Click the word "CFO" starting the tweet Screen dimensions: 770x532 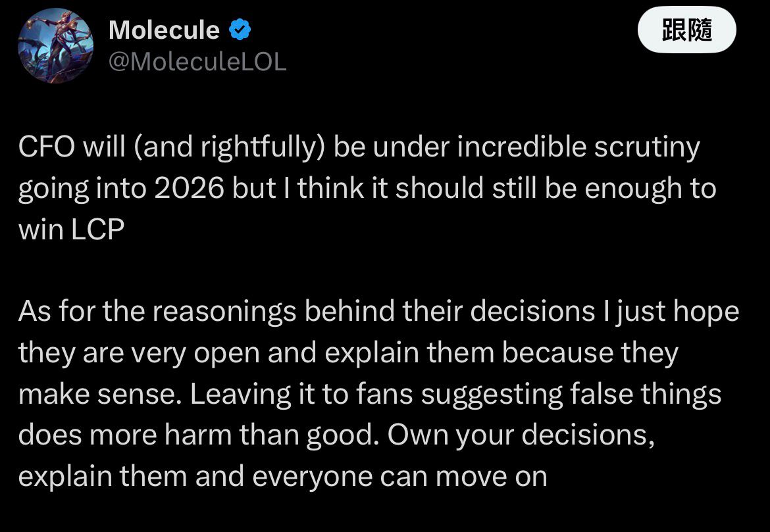pos(44,147)
